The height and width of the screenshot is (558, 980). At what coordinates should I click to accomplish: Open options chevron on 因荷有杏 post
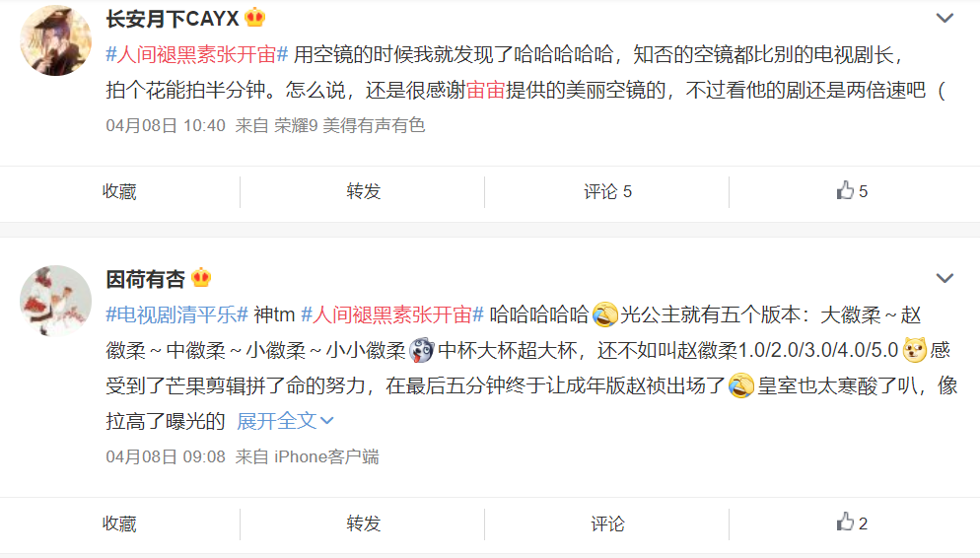pos(945,278)
